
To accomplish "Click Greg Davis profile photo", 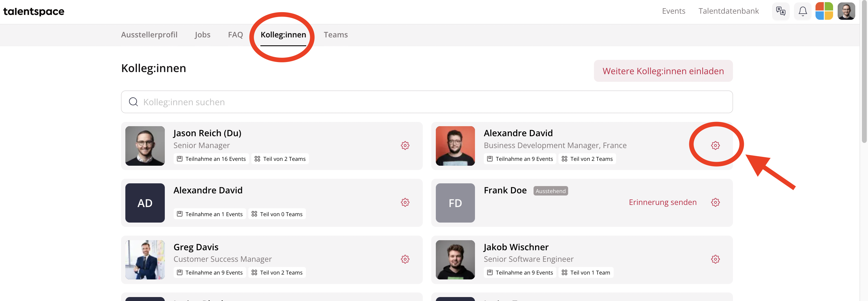I will pyautogui.click(x=145, y=259).
